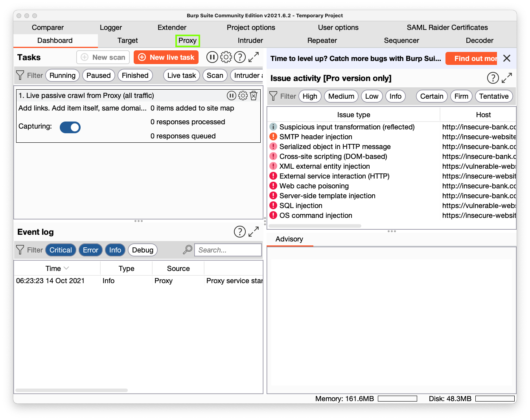530x420 pixels.
Task: Toggle the Running tasks filter
Action: click(x=63, y=76)
